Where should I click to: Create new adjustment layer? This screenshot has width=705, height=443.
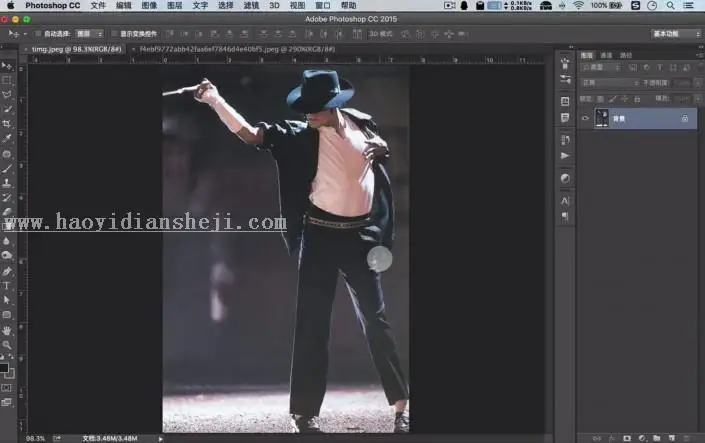coord(642,438)
